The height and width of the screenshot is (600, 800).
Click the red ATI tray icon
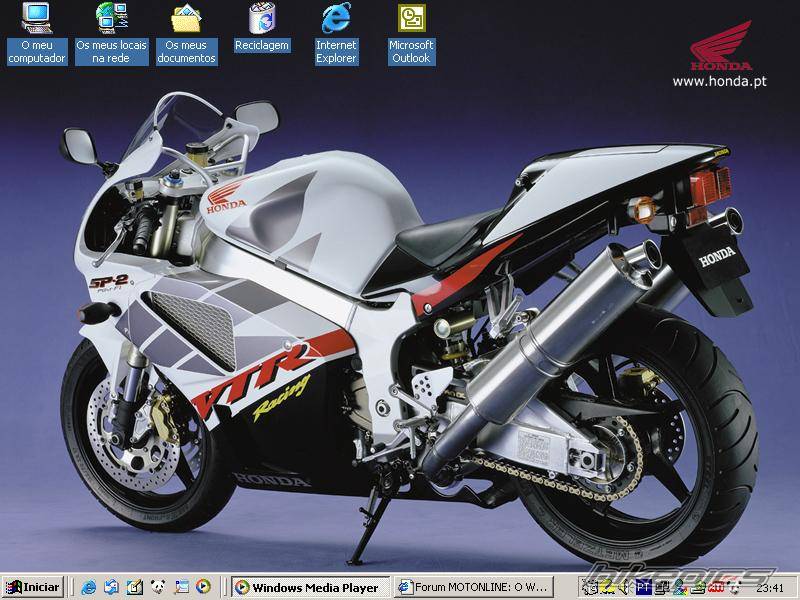point(716,588)
